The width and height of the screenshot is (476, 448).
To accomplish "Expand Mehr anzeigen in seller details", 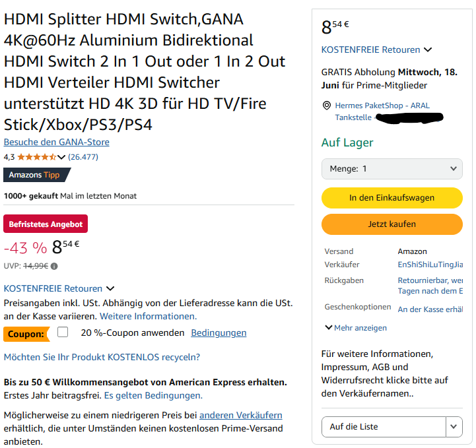I will (356, 328).
